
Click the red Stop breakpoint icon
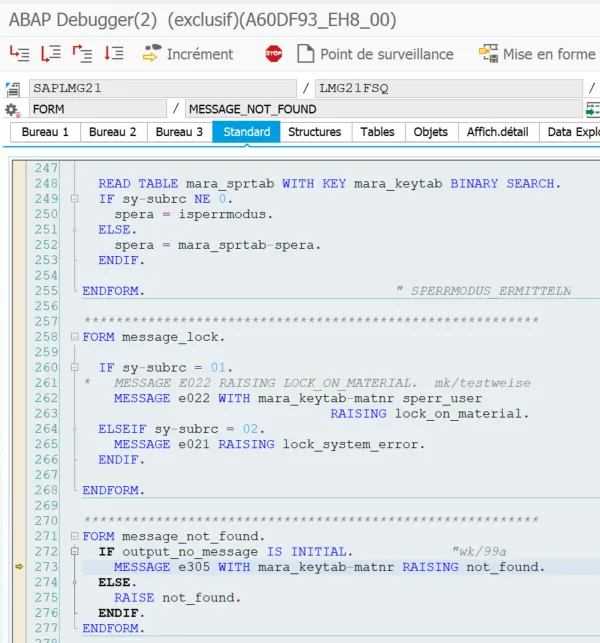[x=274, y=54]
